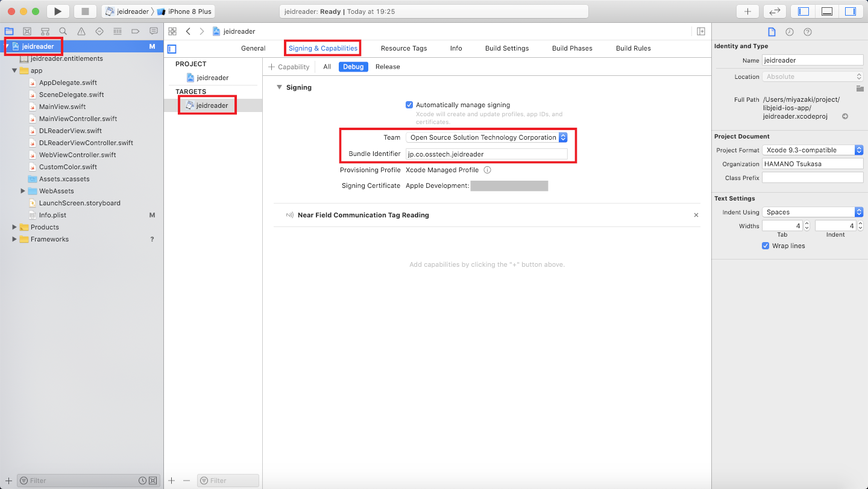This screenshot has height=489, width=868.
Task: Go forward with the jump bar right chevron
Action: [202, 31]
